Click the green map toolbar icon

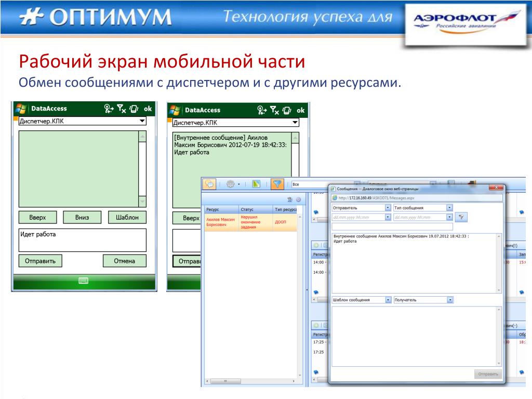[256, 184]
